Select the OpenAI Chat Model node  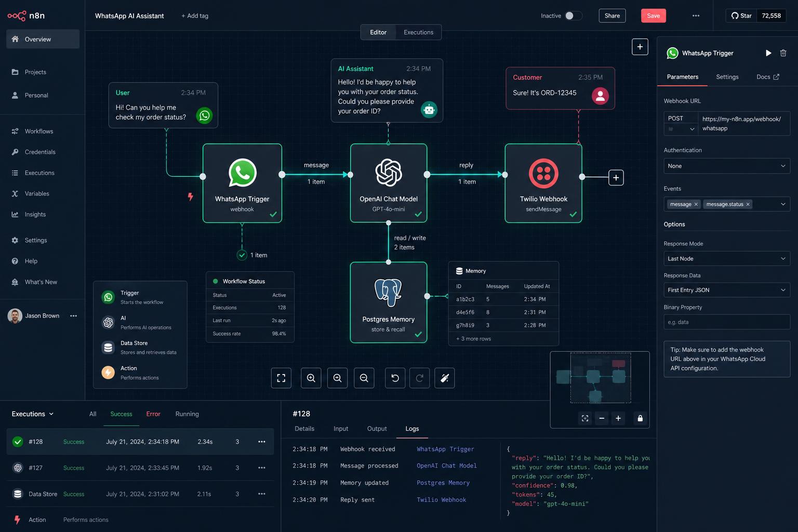[389, 183]
